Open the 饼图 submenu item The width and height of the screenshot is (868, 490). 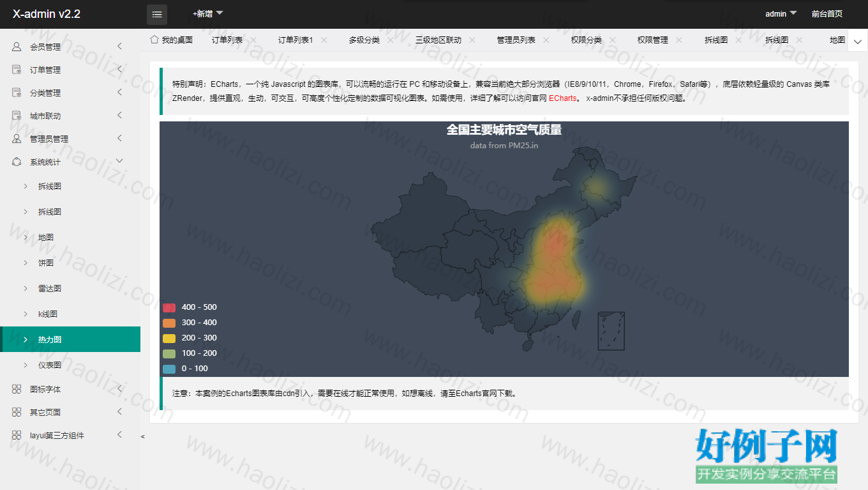tap(70, 263)
